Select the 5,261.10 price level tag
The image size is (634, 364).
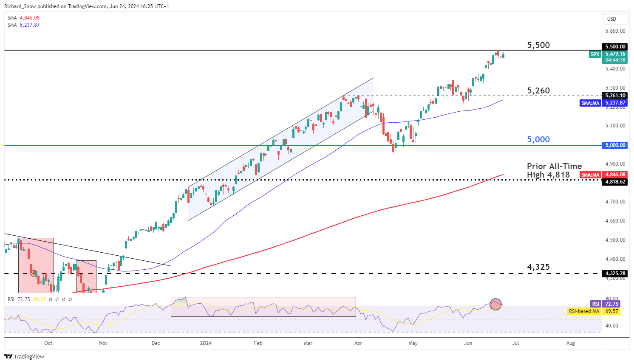click(x=615, y=96)
